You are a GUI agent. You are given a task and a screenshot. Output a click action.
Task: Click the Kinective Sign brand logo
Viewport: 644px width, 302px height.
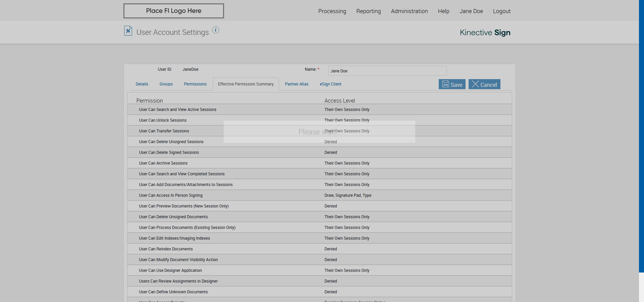(x=485, y=33)
